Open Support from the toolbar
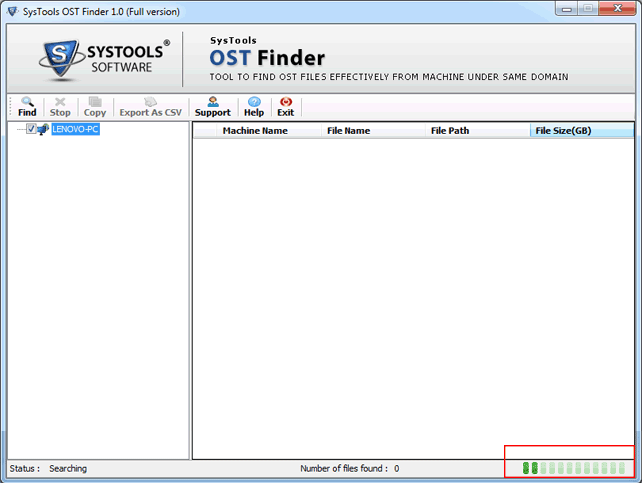Viewport: 642px width, 483px height. tap(212, 107)
